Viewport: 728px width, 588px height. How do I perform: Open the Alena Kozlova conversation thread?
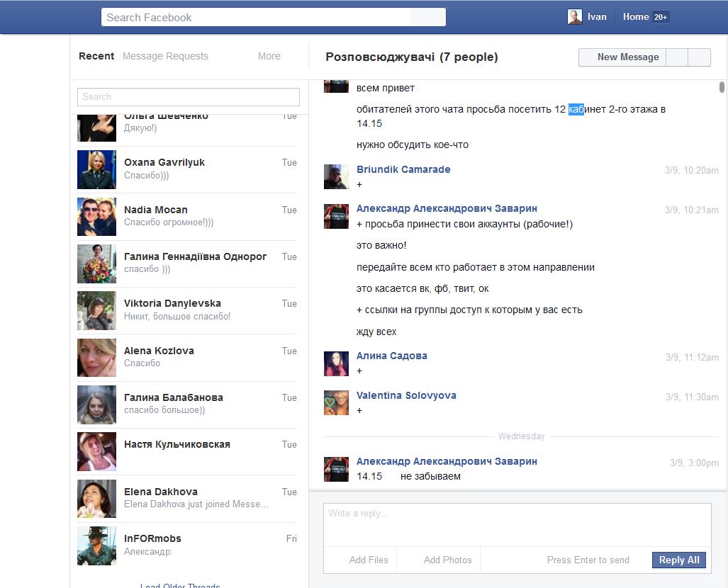coord(187,357)
